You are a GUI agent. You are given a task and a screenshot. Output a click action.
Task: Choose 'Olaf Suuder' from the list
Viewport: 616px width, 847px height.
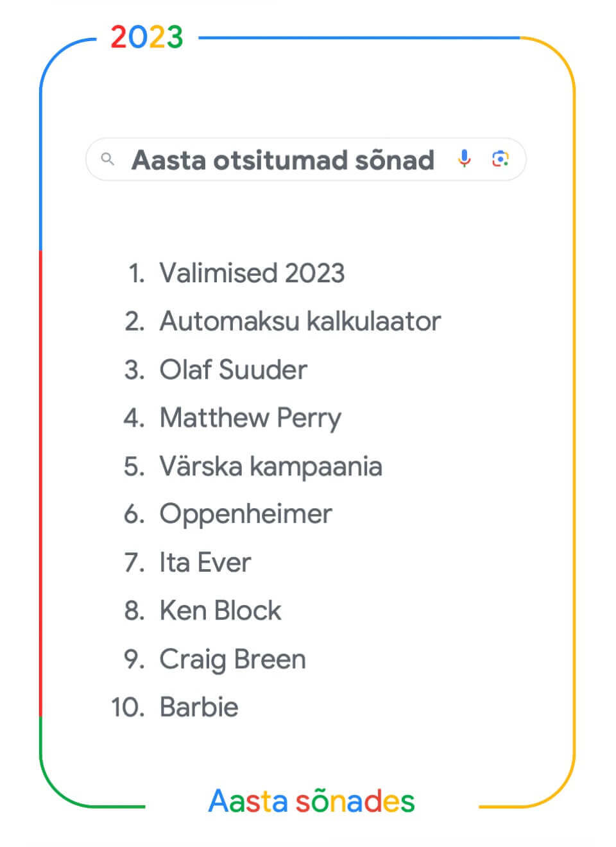pos(234,370)
